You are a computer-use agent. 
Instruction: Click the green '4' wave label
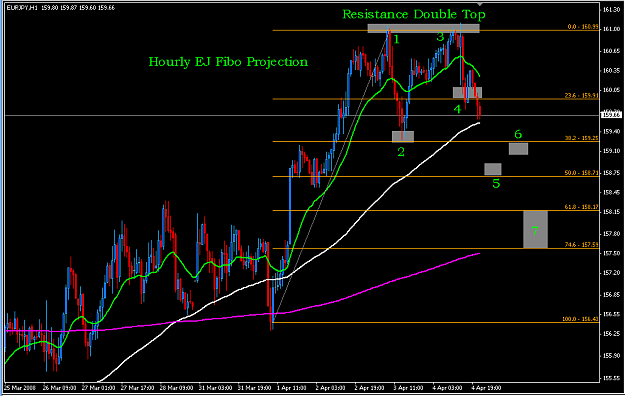(x=457, y=109)
